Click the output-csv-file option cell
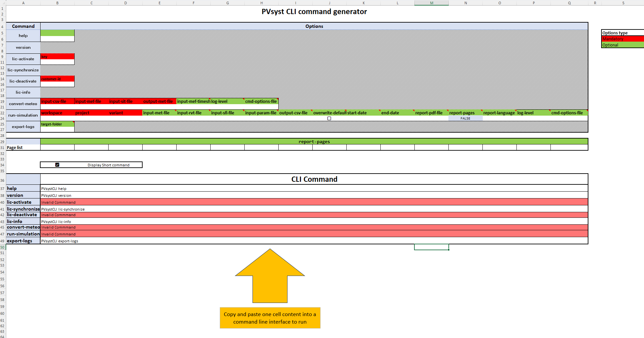The width and height of the screenshot is (644, 338). coord(295,113)
